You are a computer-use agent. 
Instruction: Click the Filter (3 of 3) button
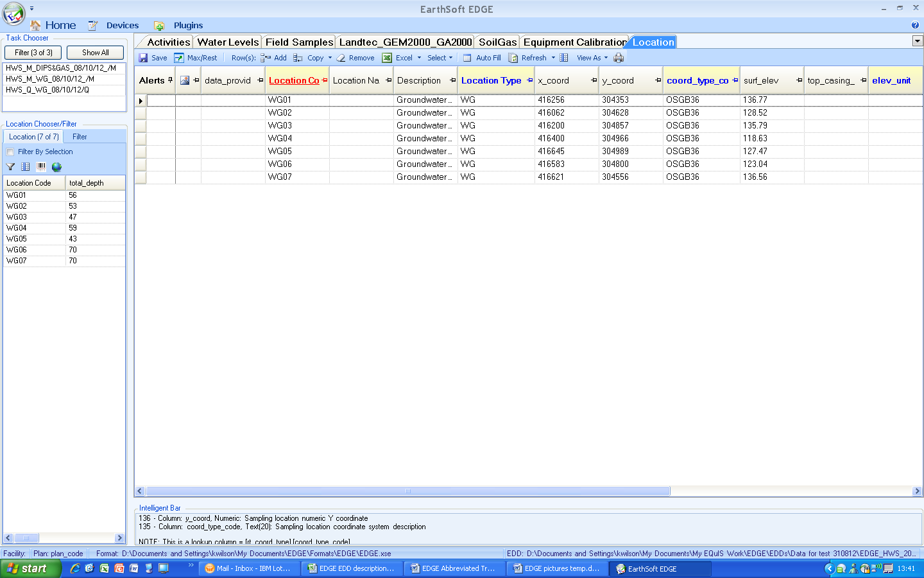point(33,53)
